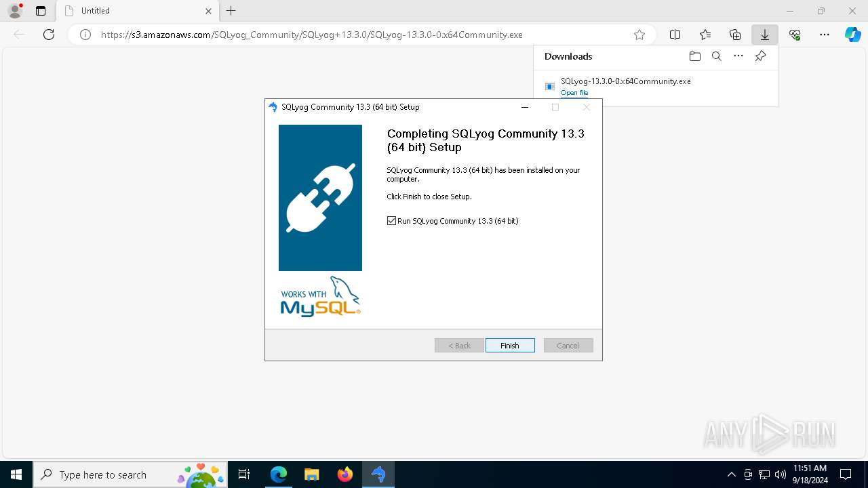Open Browser essentials heart icon
The image size is (868, 488).
click(x=795, y=35)
